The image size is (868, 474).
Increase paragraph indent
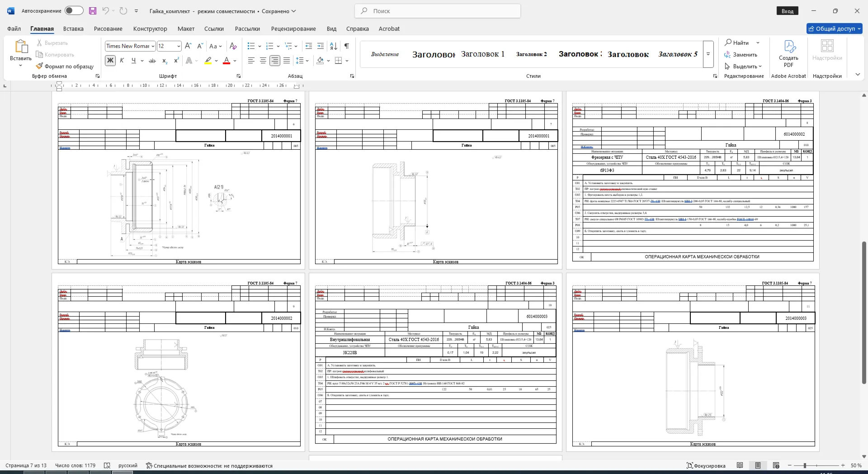click(x=321, y=46)
